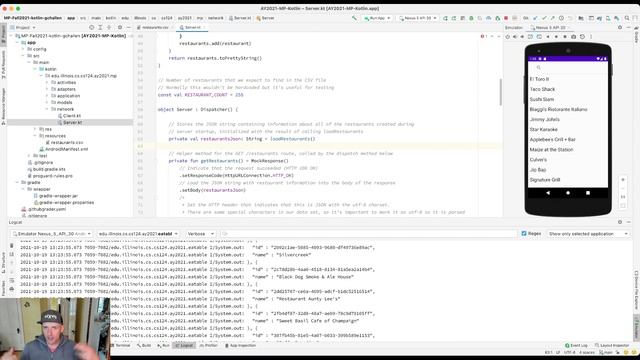
Task: Expand the config folder in project tree
Action: pos(23,49)
